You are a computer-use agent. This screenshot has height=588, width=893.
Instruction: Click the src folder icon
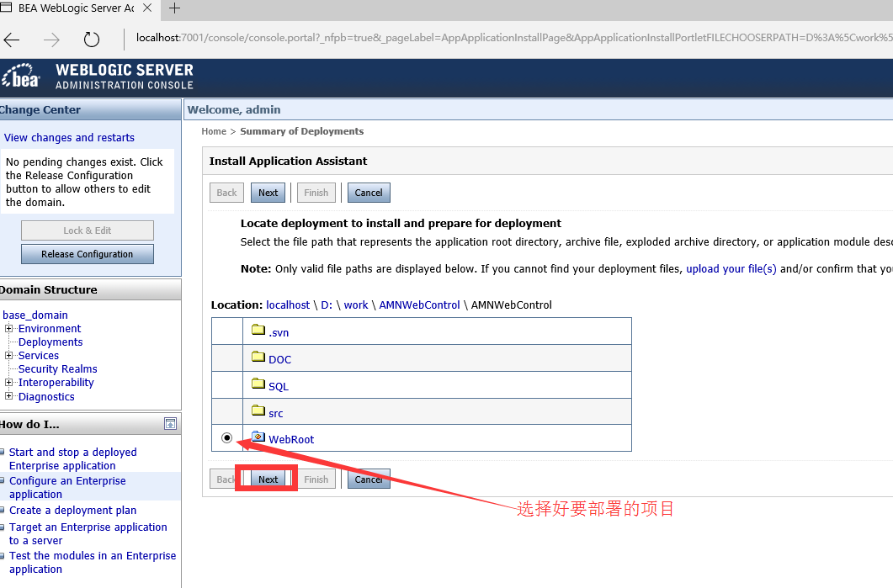258,411
